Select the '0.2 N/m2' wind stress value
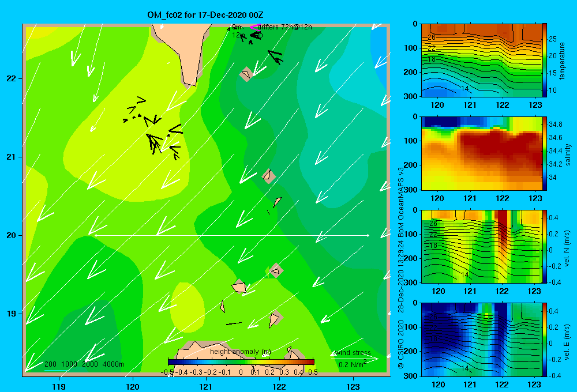577x392 pixels. coord(353,364)
